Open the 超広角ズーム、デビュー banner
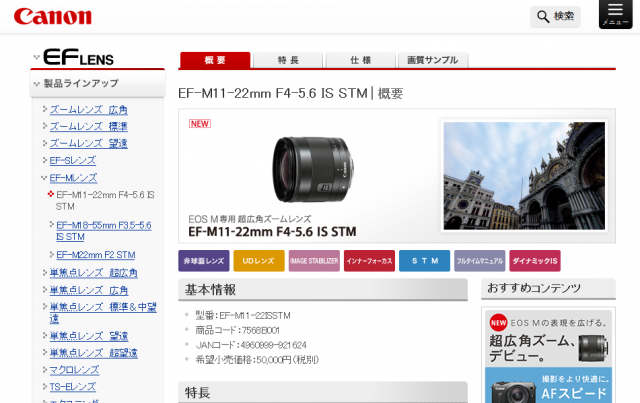640x403 pixels. [549, 338]
